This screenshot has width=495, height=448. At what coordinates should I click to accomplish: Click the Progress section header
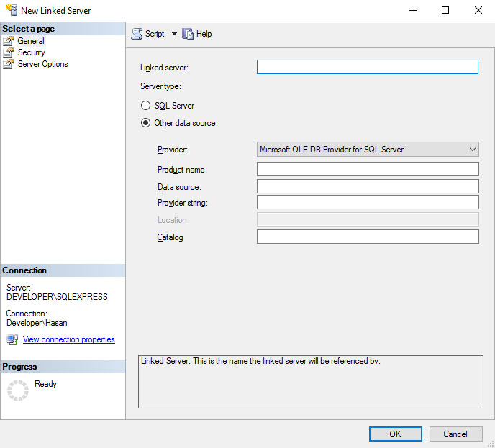click(x=63, y=367)
